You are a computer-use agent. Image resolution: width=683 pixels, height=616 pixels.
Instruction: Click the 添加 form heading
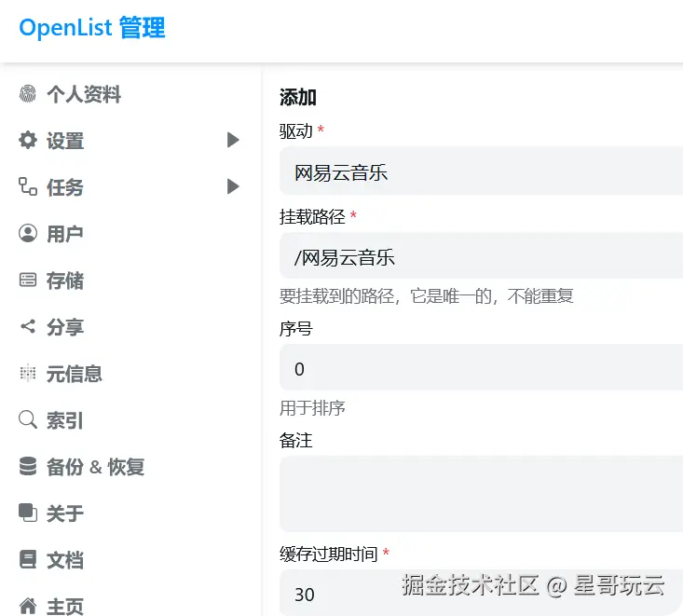tap(298, 97)
